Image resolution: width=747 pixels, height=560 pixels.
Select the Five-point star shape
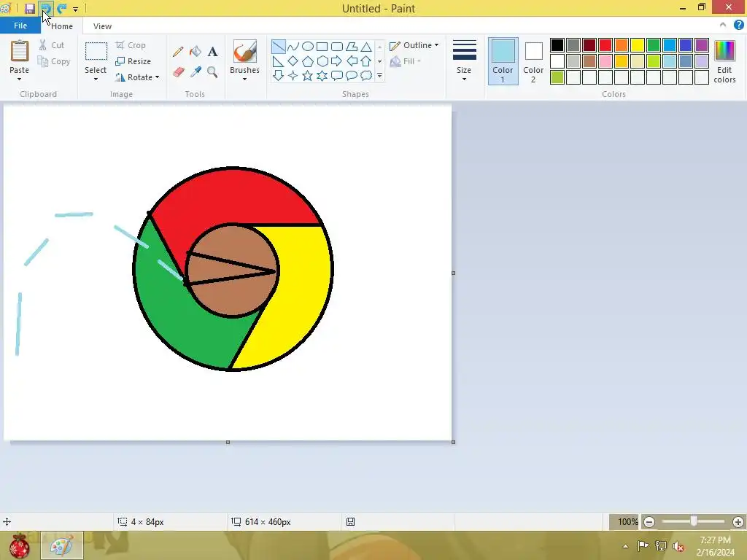pyautogui.click(x=308, y=75)
